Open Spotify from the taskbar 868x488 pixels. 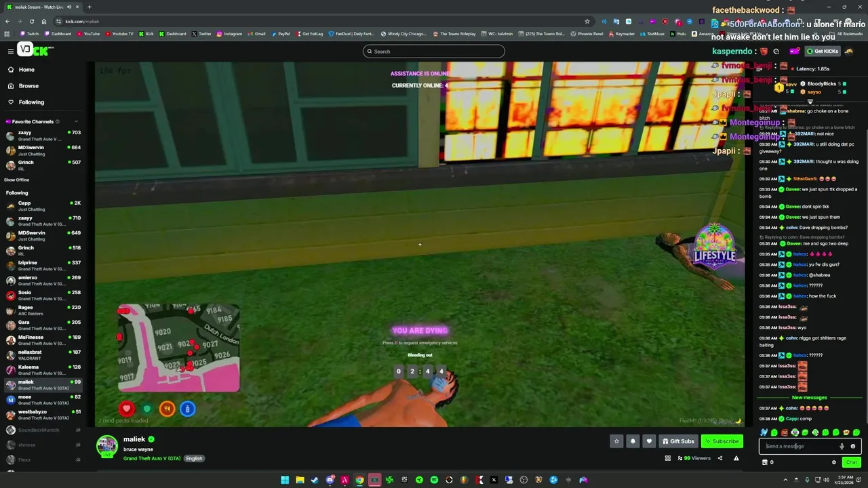click(434, 480)
